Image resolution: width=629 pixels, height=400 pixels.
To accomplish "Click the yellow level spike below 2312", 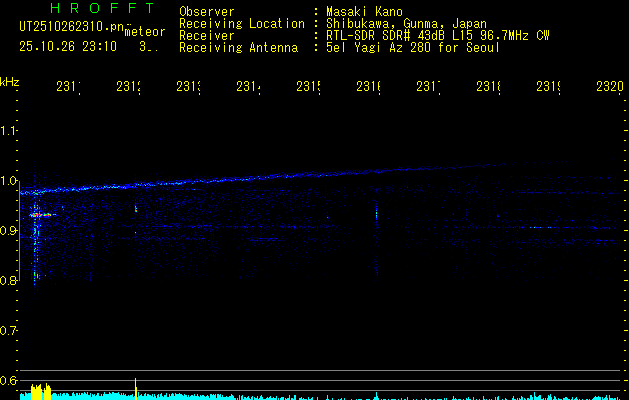I will [136, 389].
